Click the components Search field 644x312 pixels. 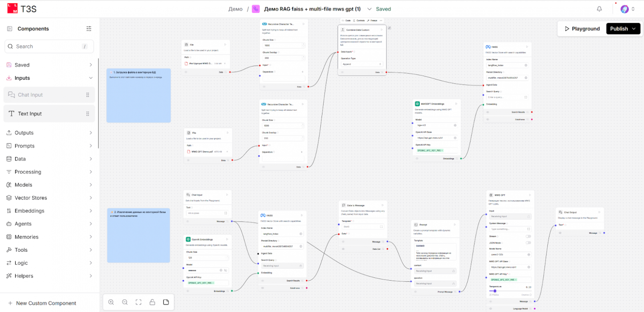click(49, 46)
